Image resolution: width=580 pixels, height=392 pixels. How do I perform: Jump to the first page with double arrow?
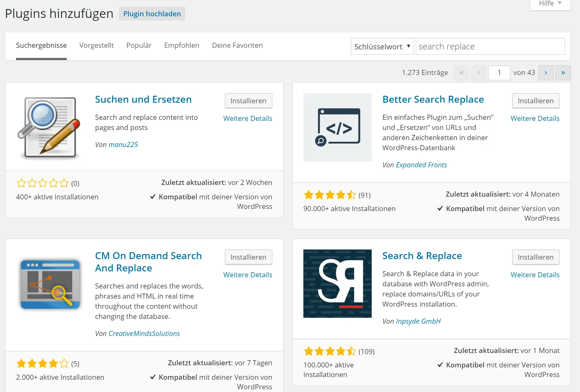tap(461, 73)
